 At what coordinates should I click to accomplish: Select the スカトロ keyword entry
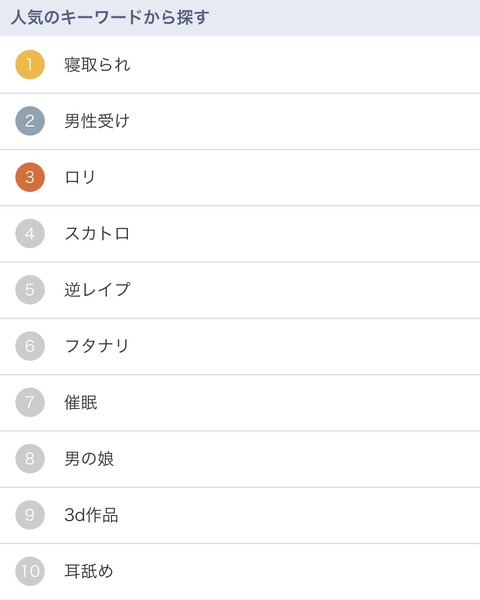97,233
